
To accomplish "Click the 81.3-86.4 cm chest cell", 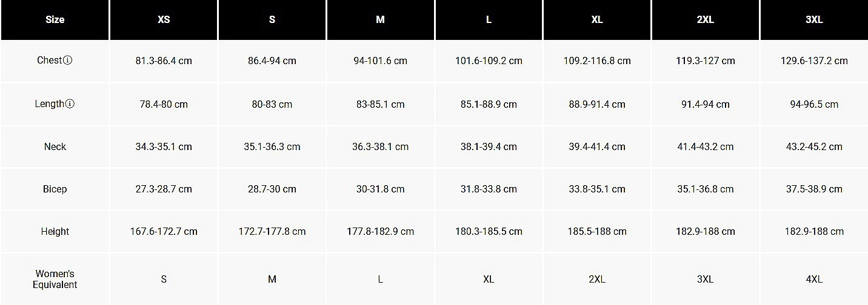I will tap(164, 61).
